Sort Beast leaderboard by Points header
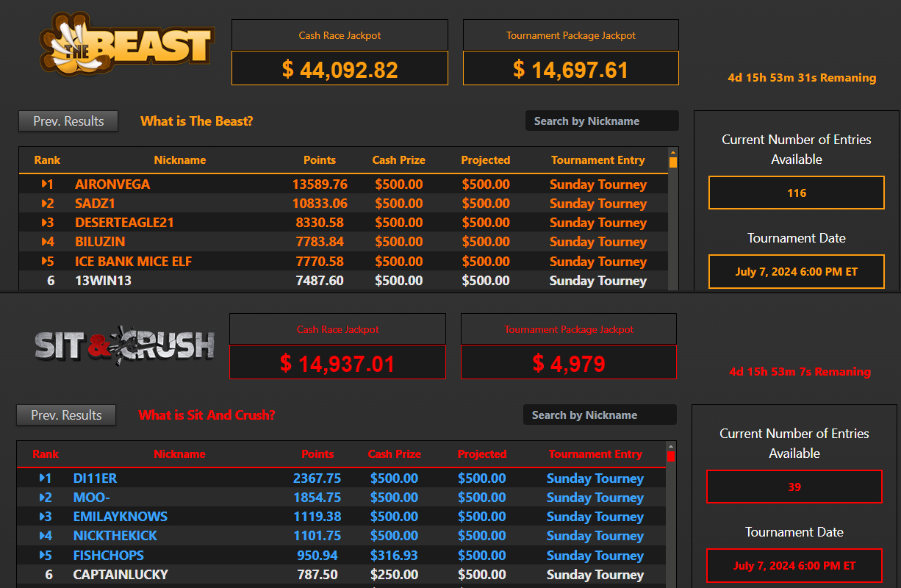This screenshot has height=588, width=901. [x=319, y=160]
